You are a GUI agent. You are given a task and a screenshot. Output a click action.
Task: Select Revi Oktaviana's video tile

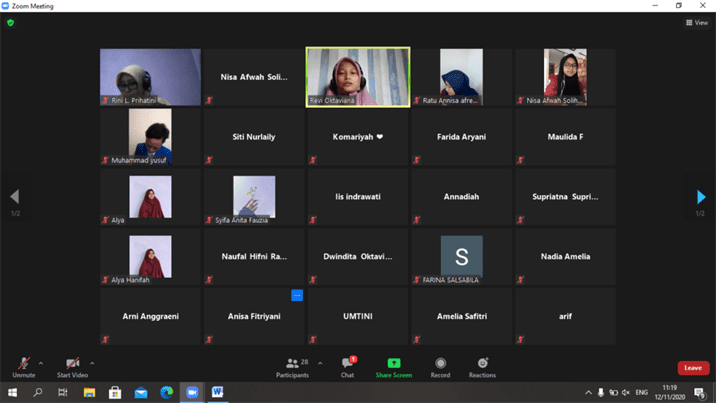point(358,77)
